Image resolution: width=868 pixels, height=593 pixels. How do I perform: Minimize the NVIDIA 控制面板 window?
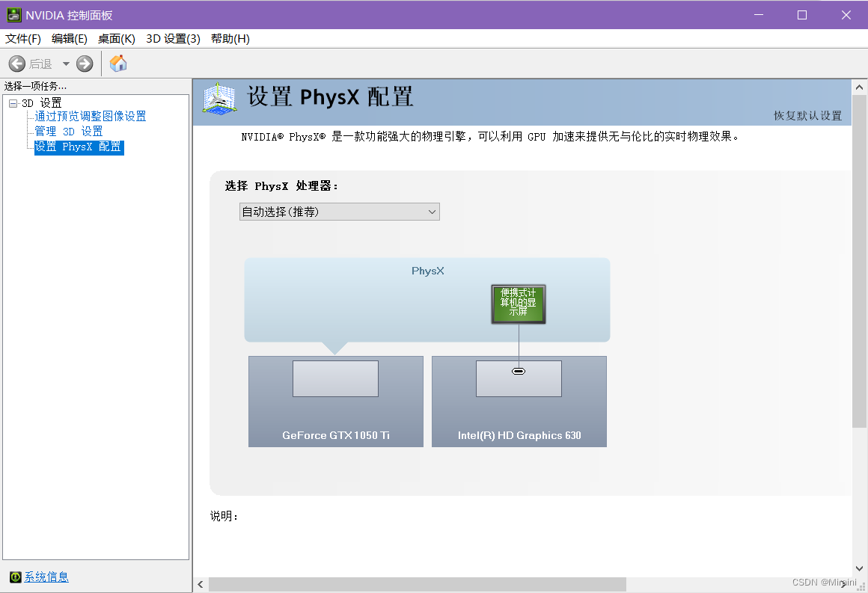pos(759,15)
